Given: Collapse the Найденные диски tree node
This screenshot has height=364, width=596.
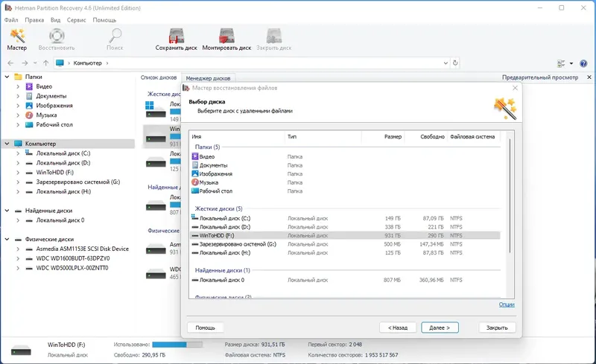Looking at the screenshot, I should click(7, 210).
